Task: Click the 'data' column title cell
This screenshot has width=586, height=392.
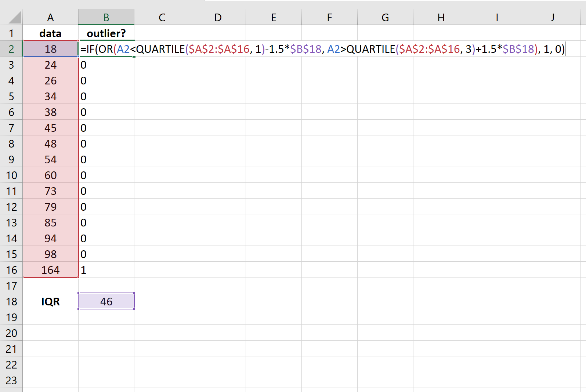Action: [x=50, y=33]
